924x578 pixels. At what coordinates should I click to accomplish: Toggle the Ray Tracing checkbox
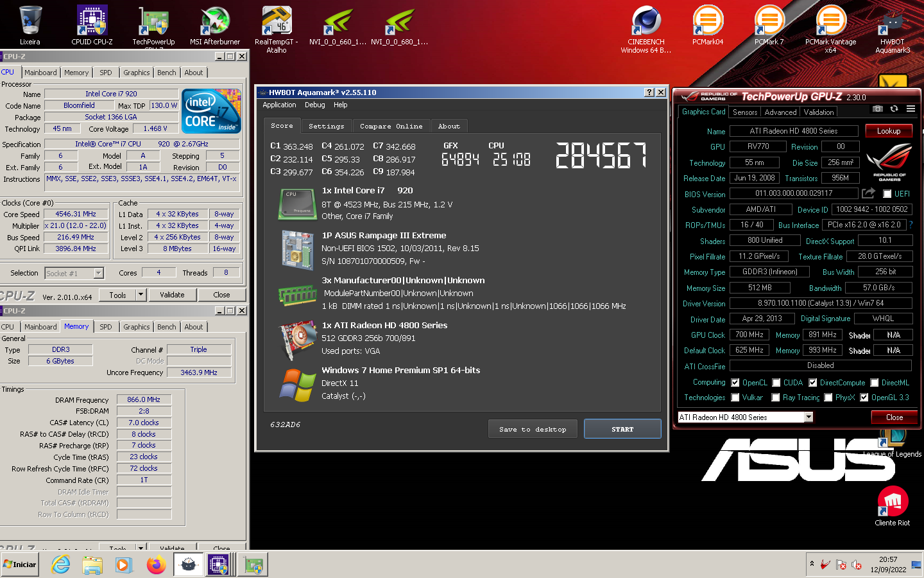pos(776,398)
